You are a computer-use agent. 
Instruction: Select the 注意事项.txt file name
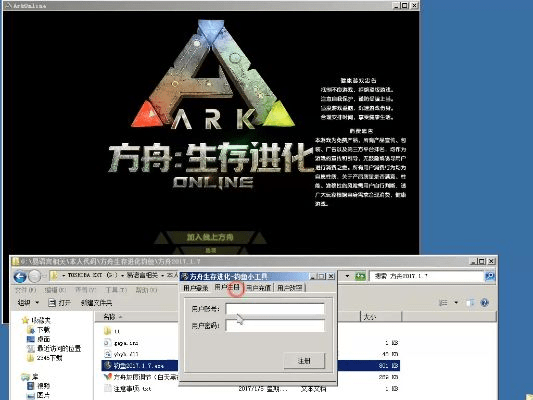click(132, 388)
